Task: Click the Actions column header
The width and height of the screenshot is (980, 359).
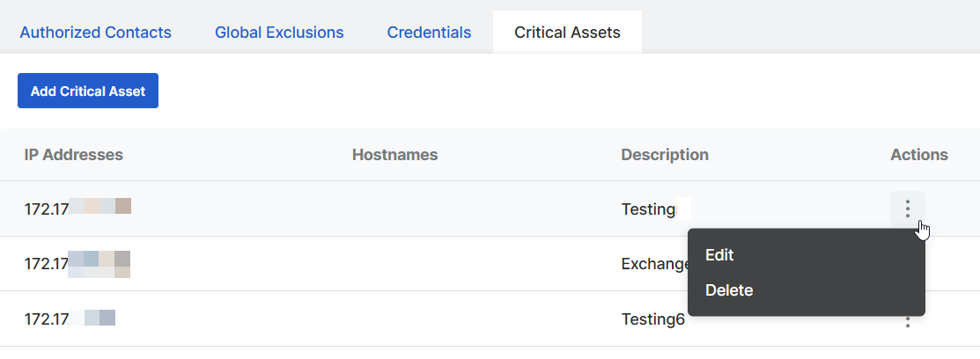Action: (x=919, y=155)
